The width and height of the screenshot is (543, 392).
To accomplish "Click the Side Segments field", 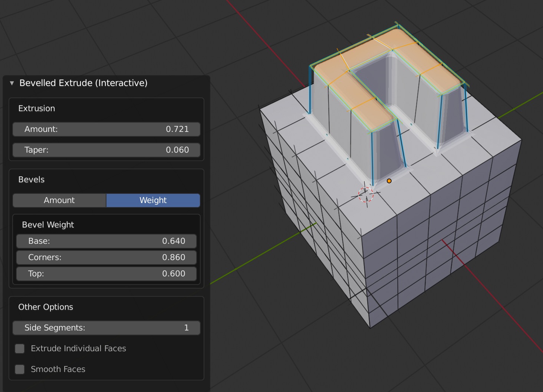I will click(106, 328).
